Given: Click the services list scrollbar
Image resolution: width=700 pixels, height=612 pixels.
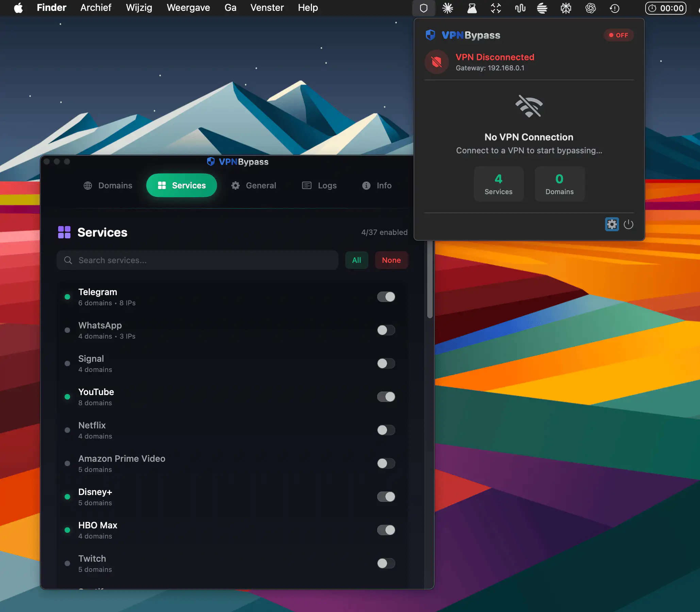Looking at the screenshot, I should pyautogui.click(x=430, y=280).
